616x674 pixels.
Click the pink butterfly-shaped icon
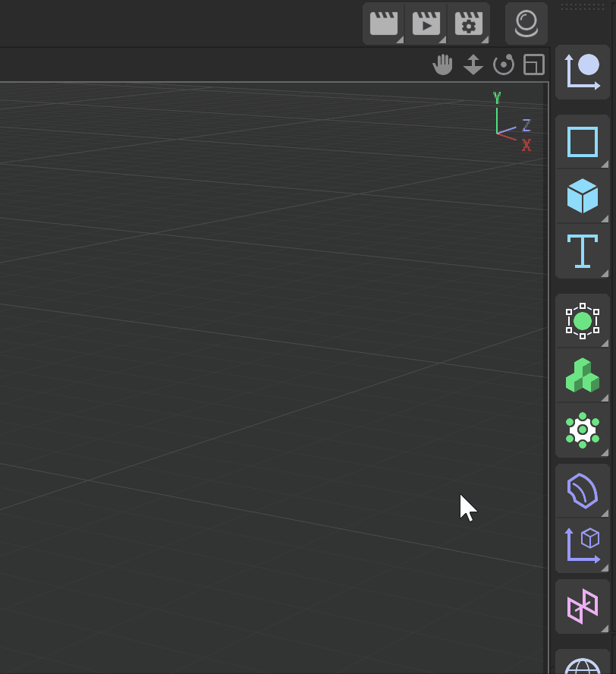pos(583,606)
